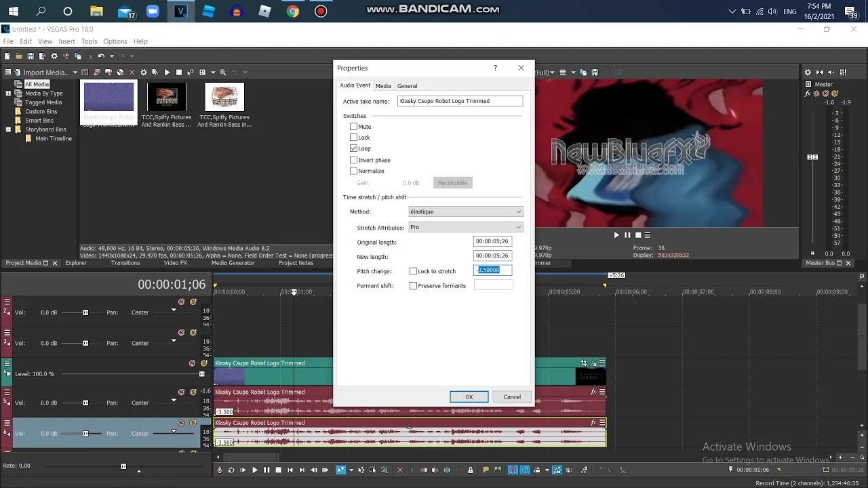Open the Insert menu
The height and width of the screenshot is (488, 868).
[66, 41]
